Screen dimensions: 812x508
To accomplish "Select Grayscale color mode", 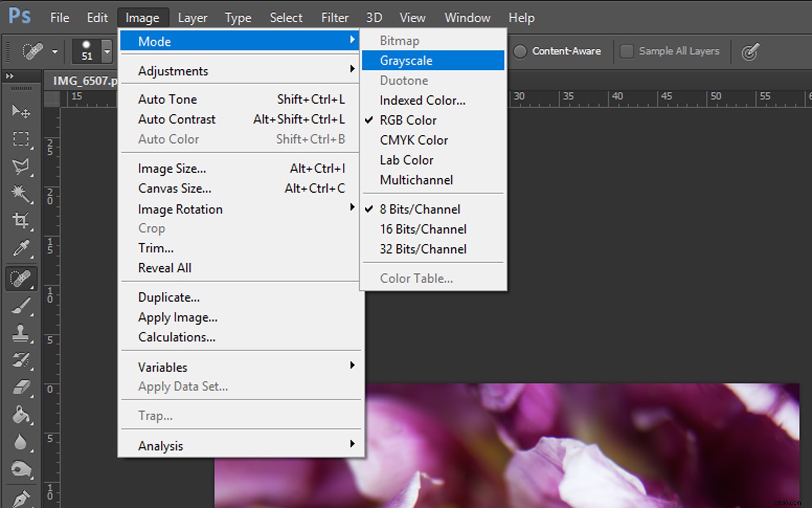I will (406, 60).
